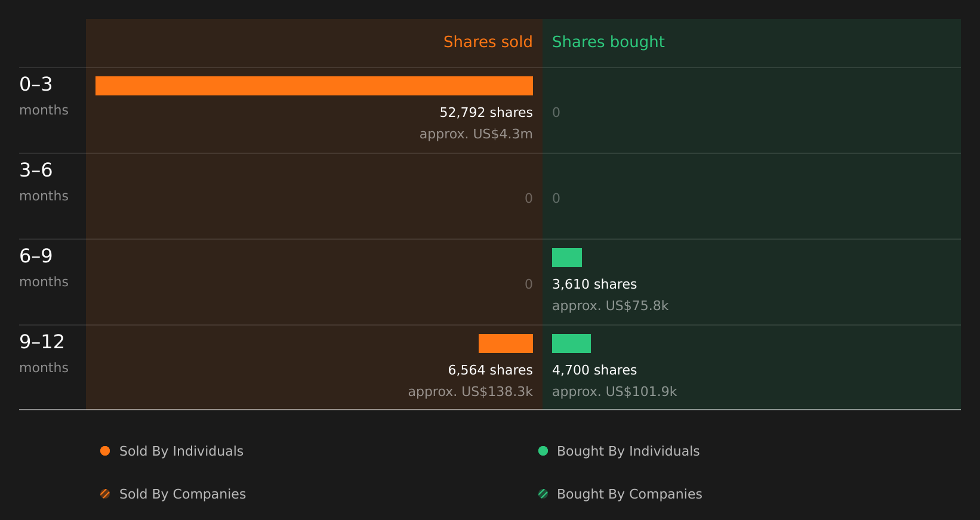
Task: Click the Shares bought column header
Action: coord(608,42)
